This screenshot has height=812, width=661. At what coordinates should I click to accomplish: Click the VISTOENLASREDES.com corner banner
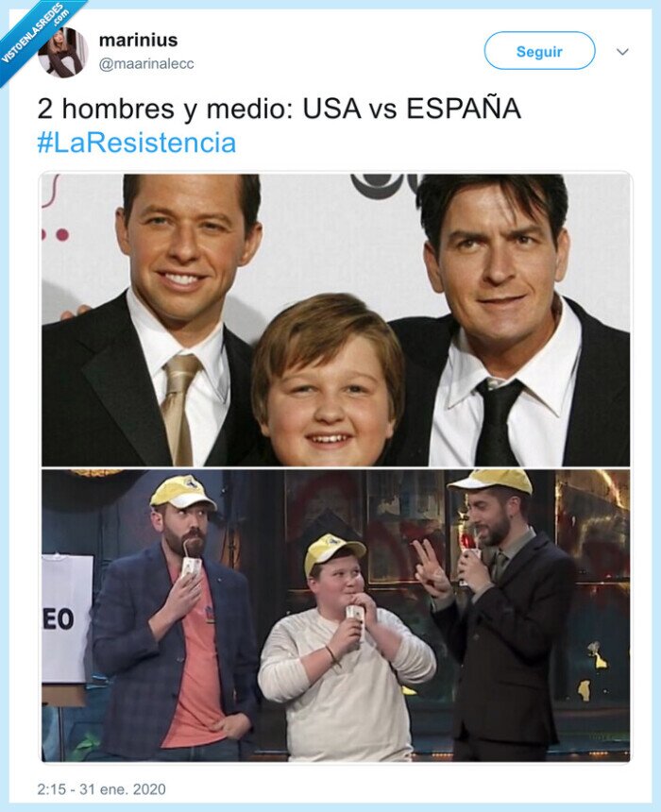click(x=34, y=34)
